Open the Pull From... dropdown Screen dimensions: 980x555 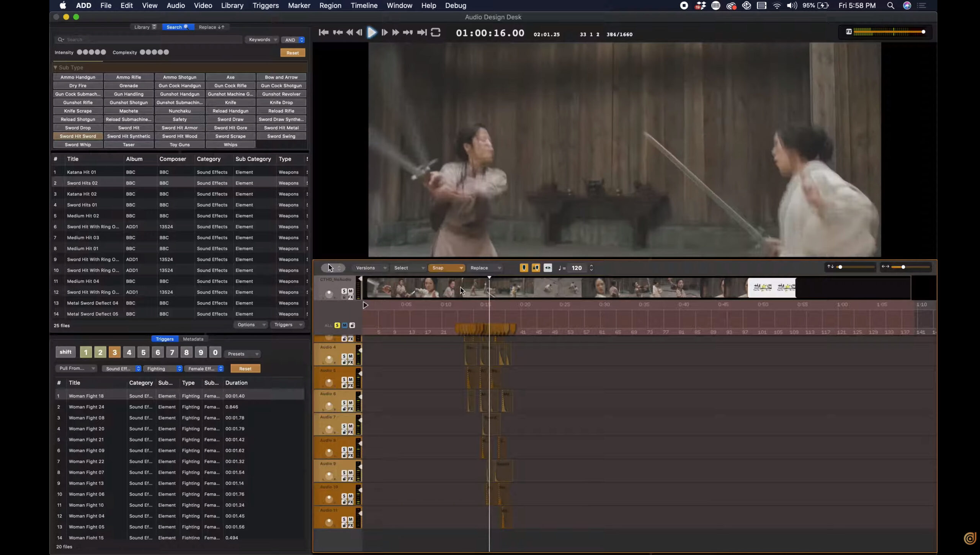point(76,368)
